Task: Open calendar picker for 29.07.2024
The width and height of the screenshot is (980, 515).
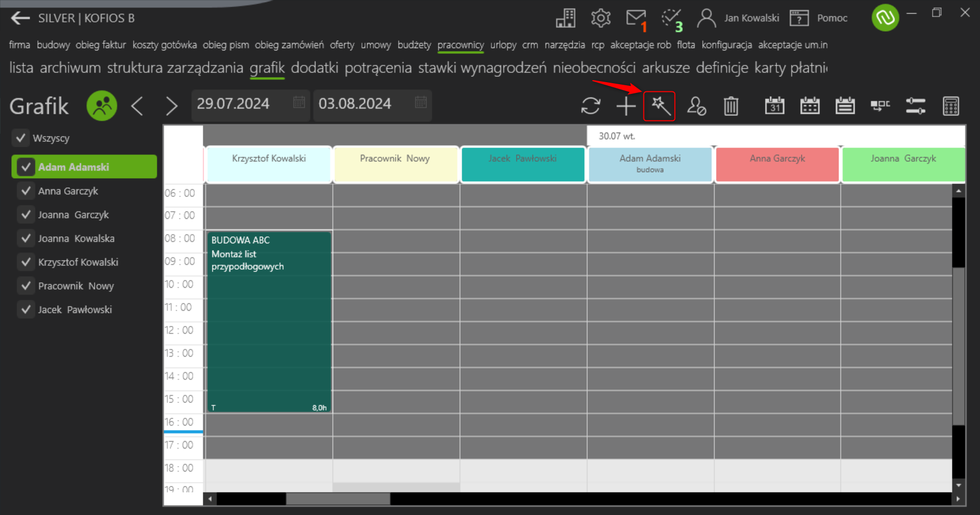Action: pos(299,103)
